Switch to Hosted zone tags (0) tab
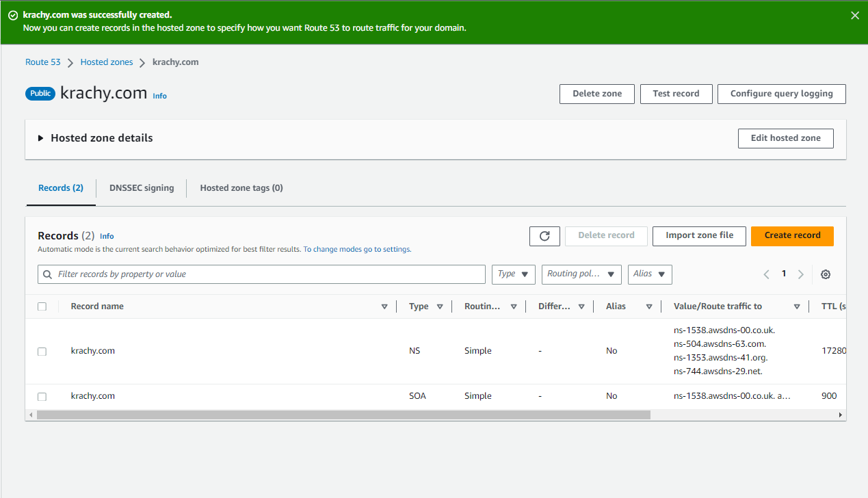Screen dimensions: 868x498 point(241,188)
